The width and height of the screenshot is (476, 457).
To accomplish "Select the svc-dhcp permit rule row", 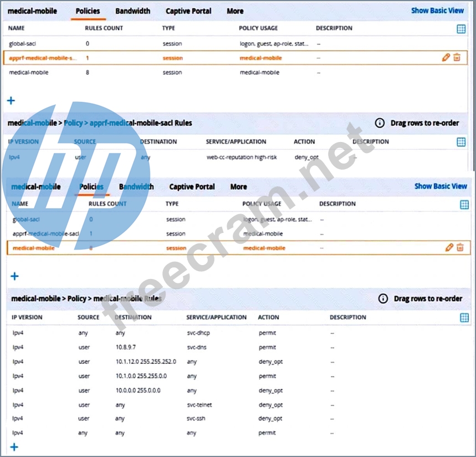I will point(239,333).
